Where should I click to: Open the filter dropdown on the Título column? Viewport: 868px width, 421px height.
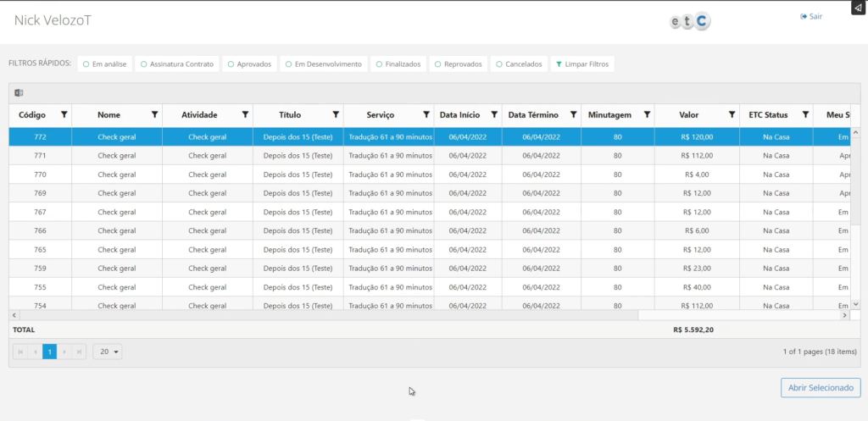click(x=335, y=114)
